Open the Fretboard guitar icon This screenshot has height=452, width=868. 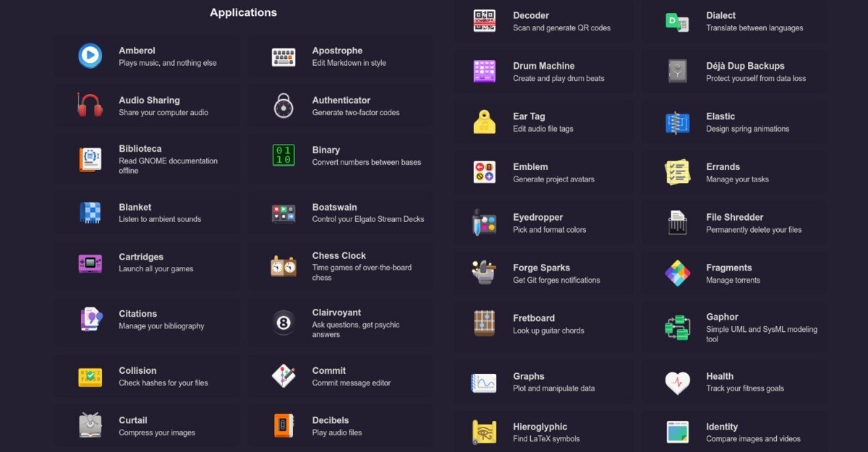(485, 323)
